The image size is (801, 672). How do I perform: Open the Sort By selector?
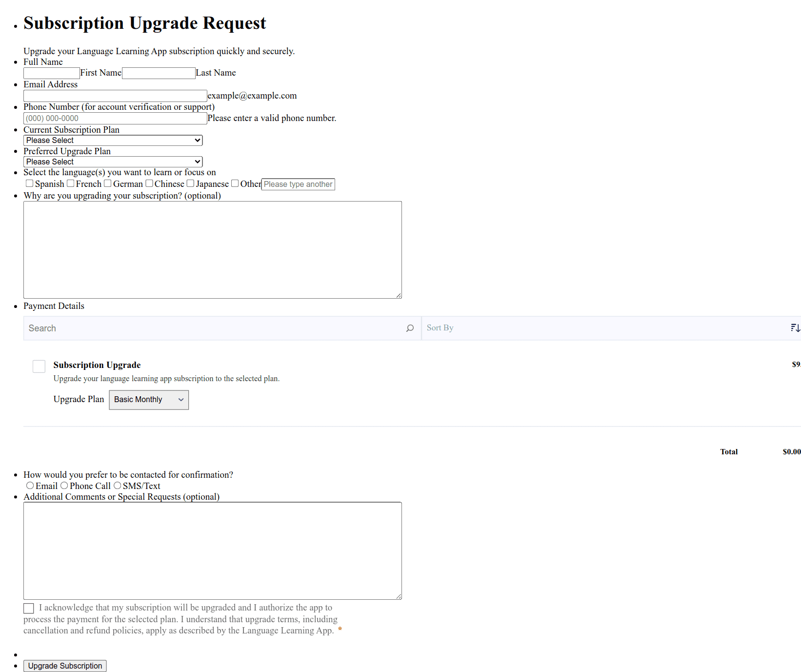coord(605,328)
